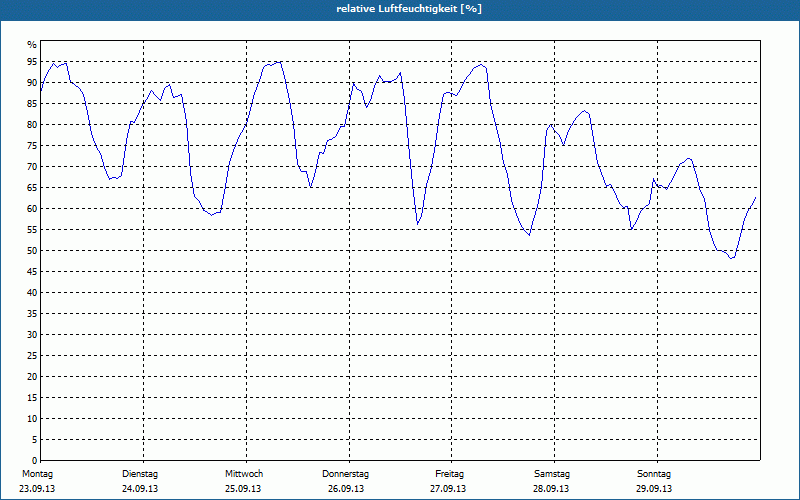
Task: Click the '35' y-axis value
Action: pos(32,314)
